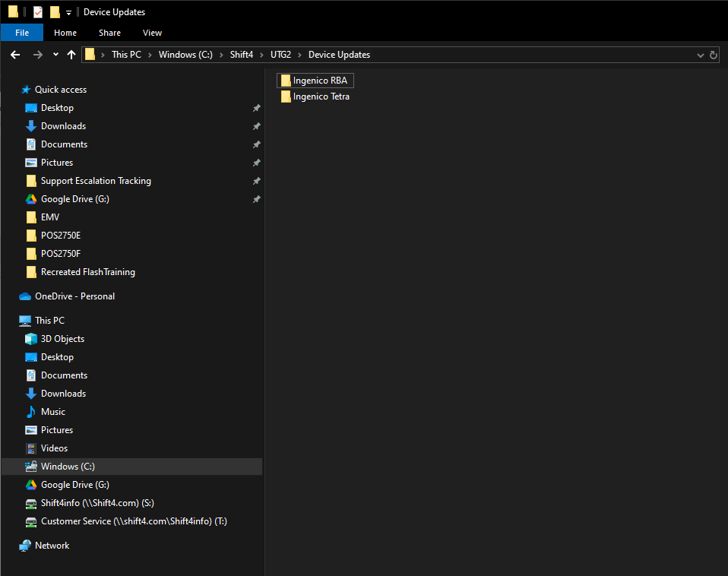The width and height of the screenshot is (728, 576).
Task: Open the Music library in sidebar
Action: tap(52, 412)
